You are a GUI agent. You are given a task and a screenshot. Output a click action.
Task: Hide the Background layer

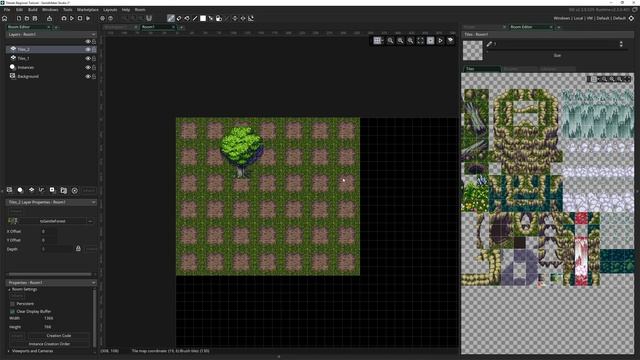click(88, 76)
